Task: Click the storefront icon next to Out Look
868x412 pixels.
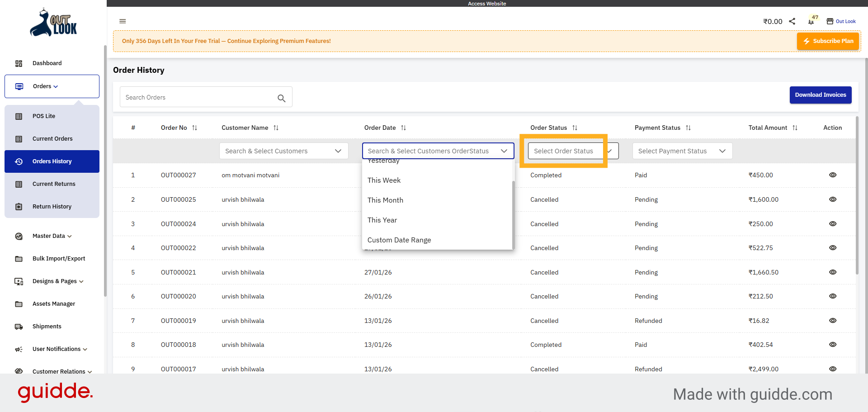Action: 830,21
